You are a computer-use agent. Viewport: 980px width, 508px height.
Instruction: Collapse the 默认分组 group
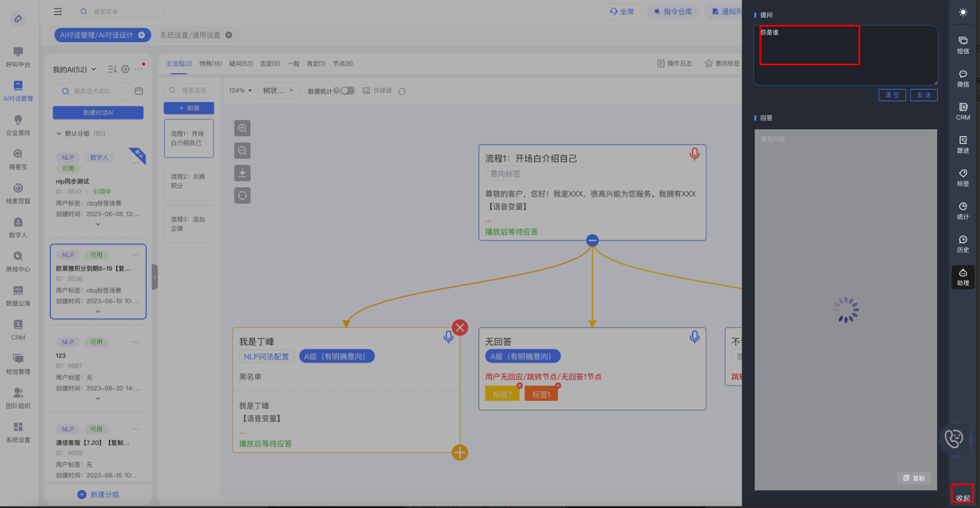[59, 133]
